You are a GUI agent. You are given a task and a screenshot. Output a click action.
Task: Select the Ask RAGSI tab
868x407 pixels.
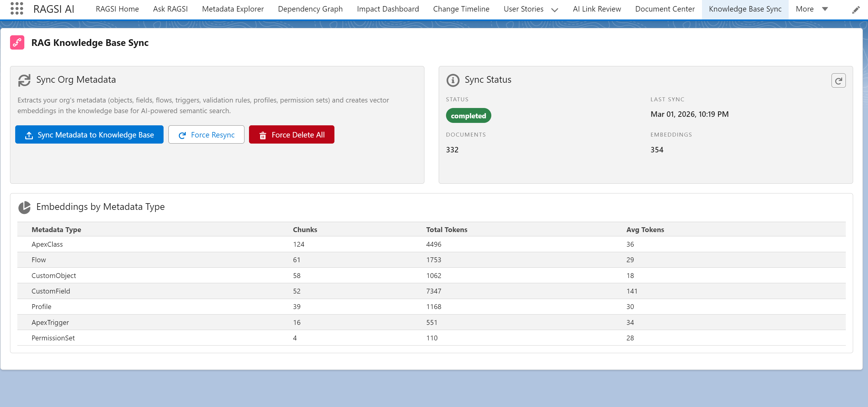[x=170, y=9]
